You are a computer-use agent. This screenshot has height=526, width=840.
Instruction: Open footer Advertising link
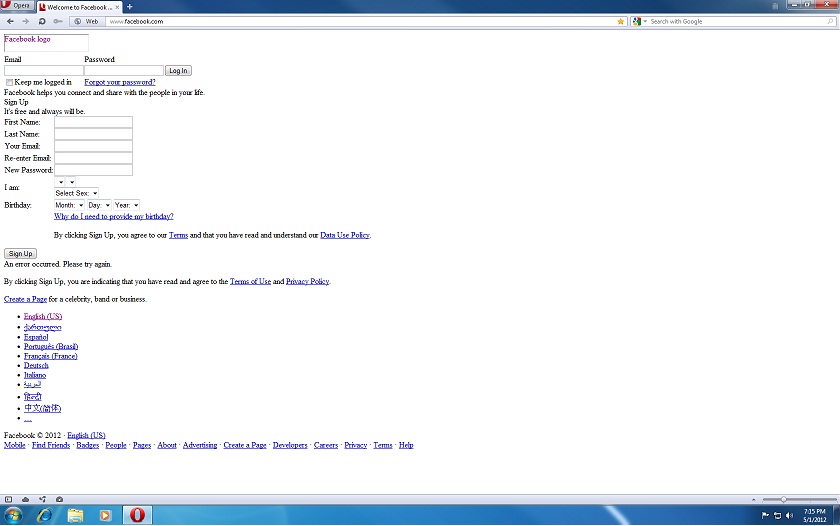(x=200, y=445)
